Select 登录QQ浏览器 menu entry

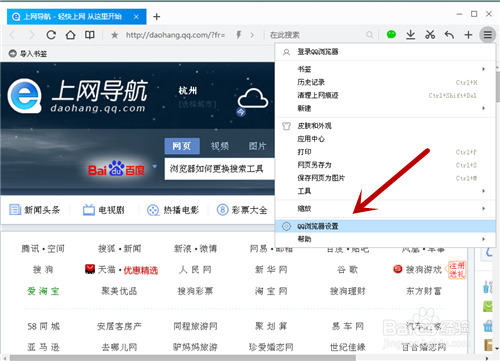pyautogui.click(x=385, y=52)
